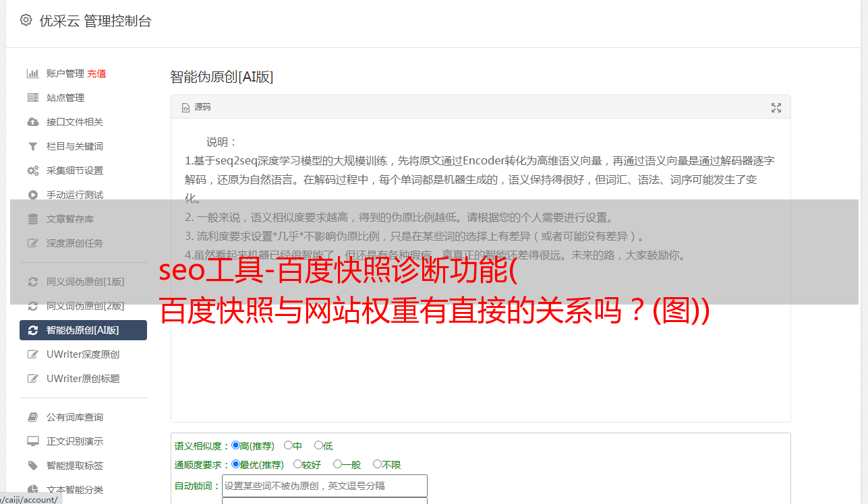
Task: Select 智能伪原创[AI版] sidebar item
Action: (83, 330)
